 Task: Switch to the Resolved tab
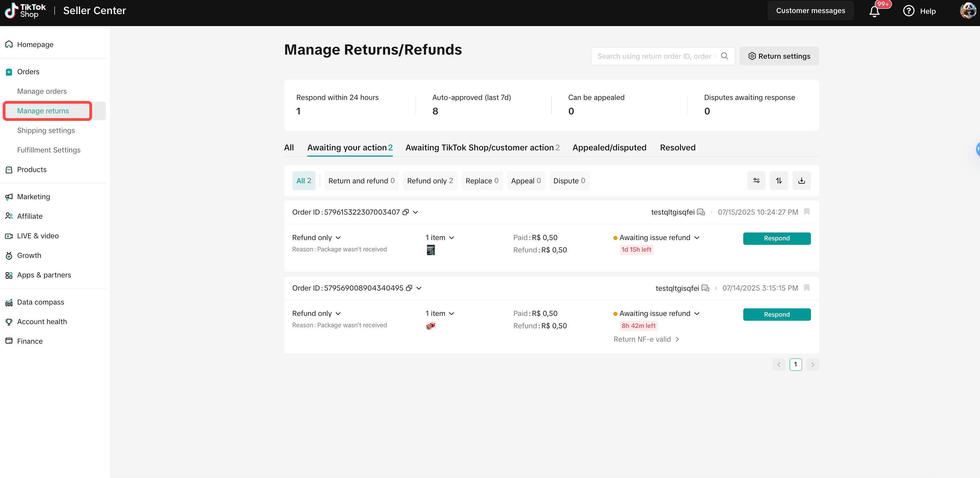tap(678, 148)
